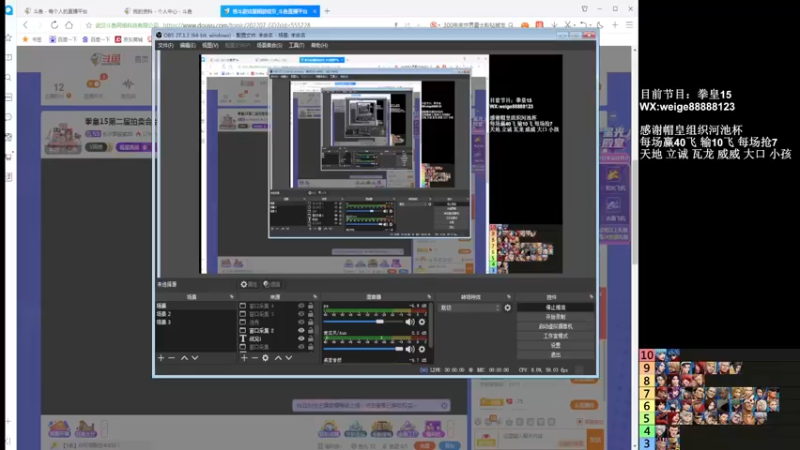Hide the text source with the T icon
Screen dimensions: 800x450
[301, 338]
